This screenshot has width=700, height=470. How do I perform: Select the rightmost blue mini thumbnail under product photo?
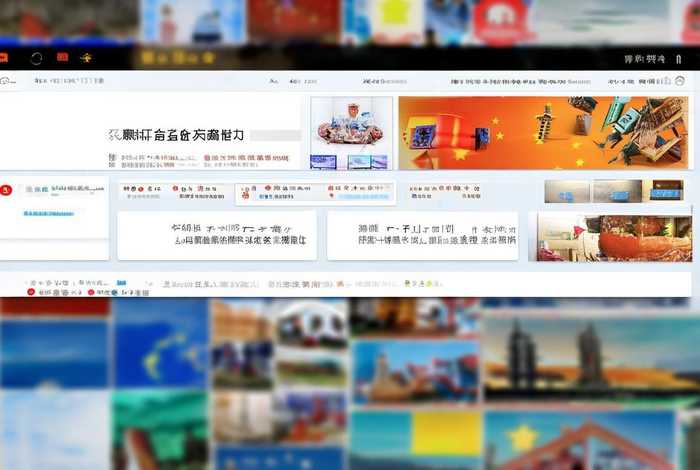pos(379,162)
